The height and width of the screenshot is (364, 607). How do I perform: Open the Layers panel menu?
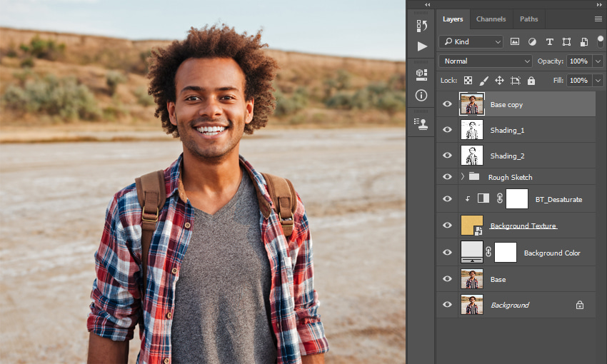click(x=598, y=19)
